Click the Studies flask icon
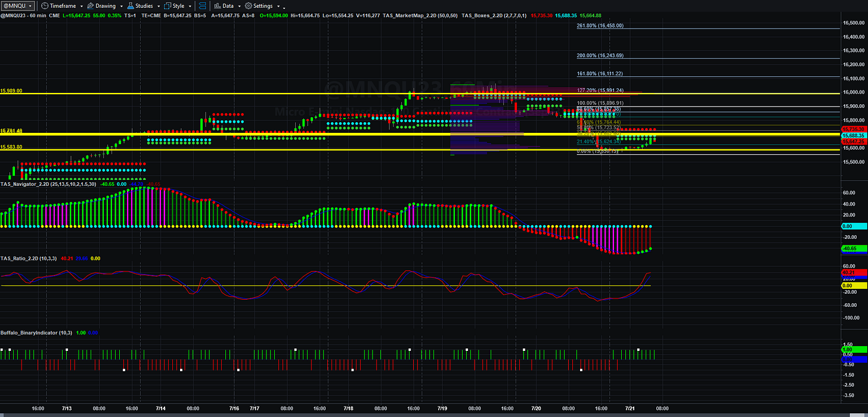The image size is (868, 417). [x=131, y=6]
